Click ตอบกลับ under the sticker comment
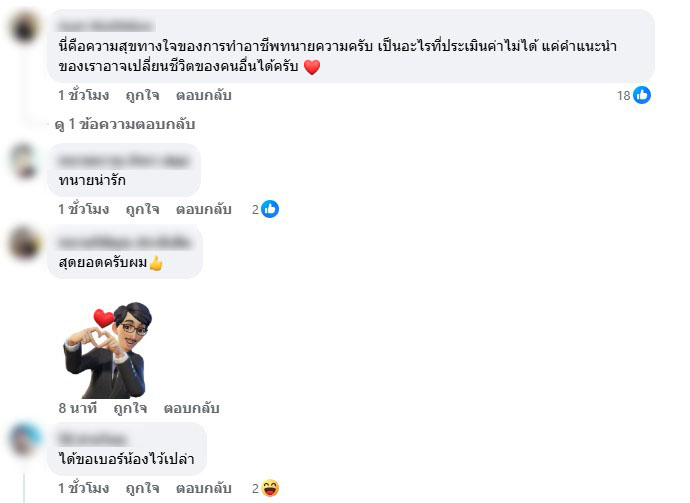This screenshot has height=503, width=690. pos(191,408)
